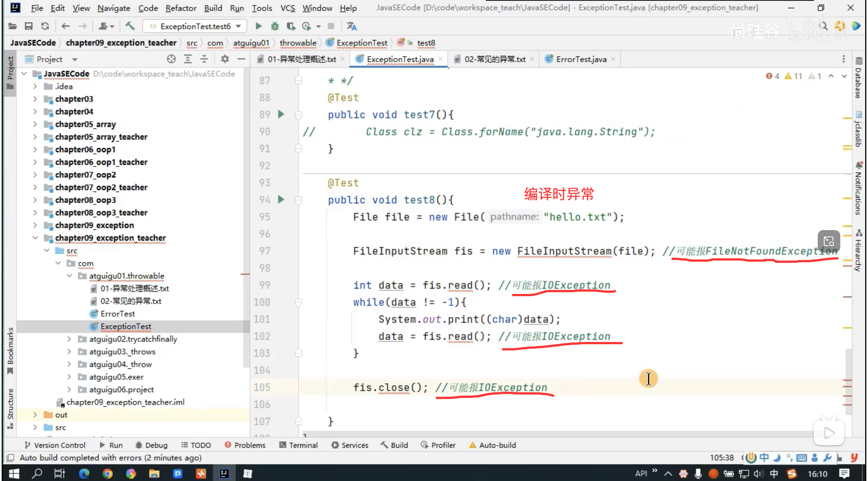Switch to the ErrorTest.java tab
868x481 pixels.
coord(581,59)
